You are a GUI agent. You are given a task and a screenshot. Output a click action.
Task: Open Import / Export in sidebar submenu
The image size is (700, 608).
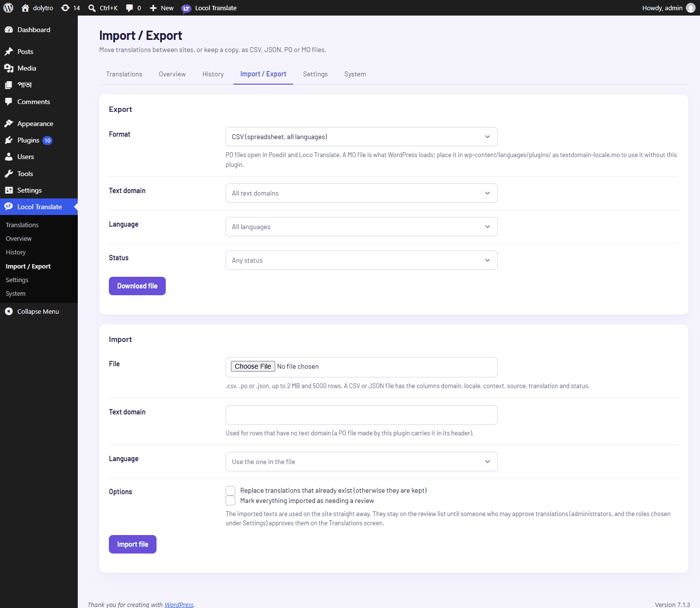pos(28,266)
